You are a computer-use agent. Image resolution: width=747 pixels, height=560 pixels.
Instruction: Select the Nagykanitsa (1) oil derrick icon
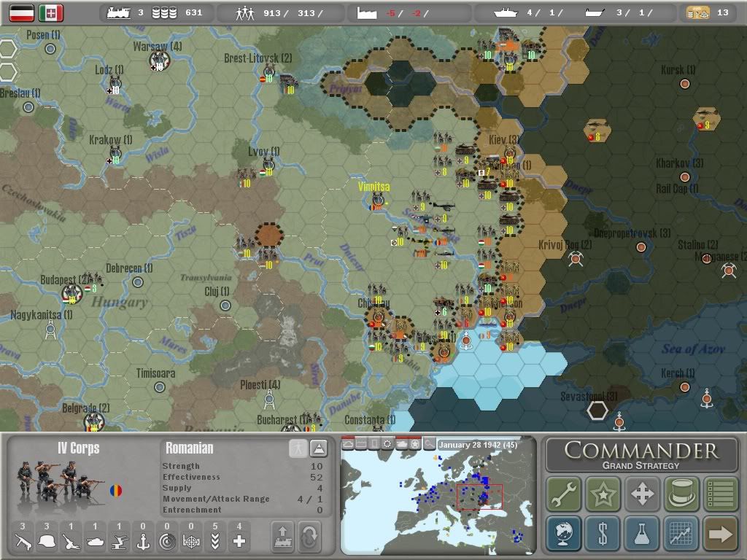coord(50,329)
